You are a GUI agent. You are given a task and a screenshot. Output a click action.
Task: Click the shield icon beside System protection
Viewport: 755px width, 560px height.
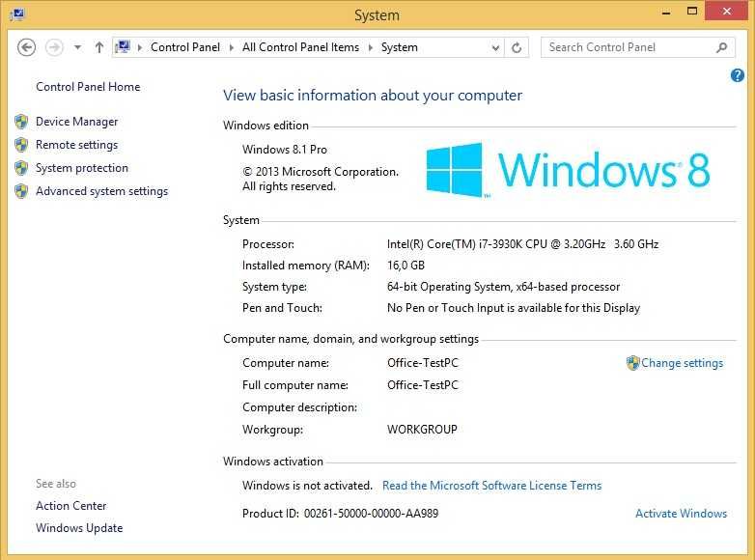21,168
